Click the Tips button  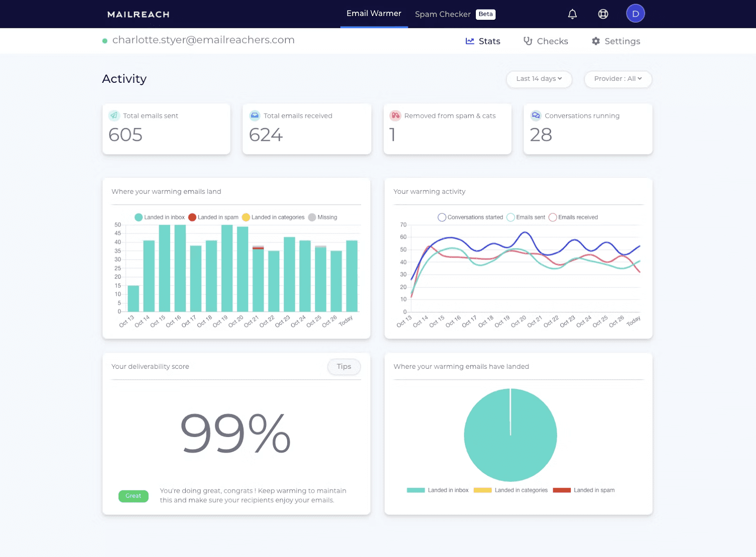pyautogui.click(x=344, y=366)
